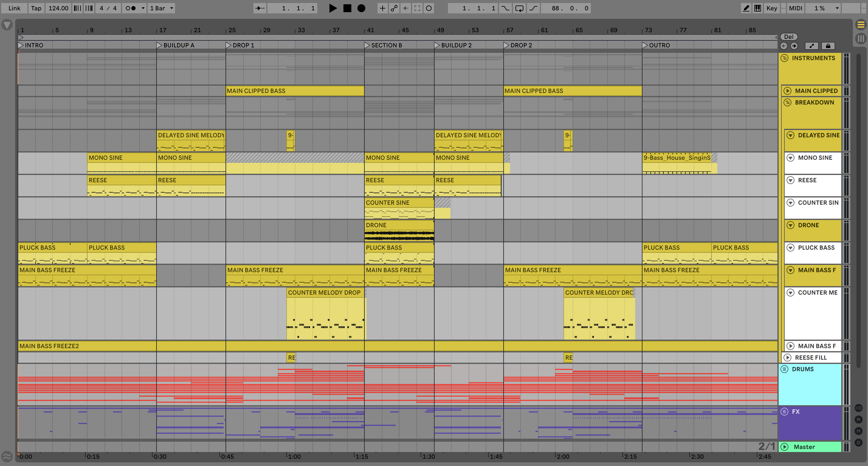Fold the FX group track
This screenshot has width=868, height=466.
[784, 411]
